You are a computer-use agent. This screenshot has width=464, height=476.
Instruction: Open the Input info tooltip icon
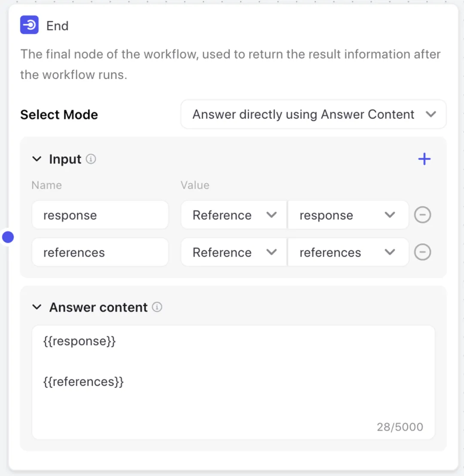click(x=91, y=159)
